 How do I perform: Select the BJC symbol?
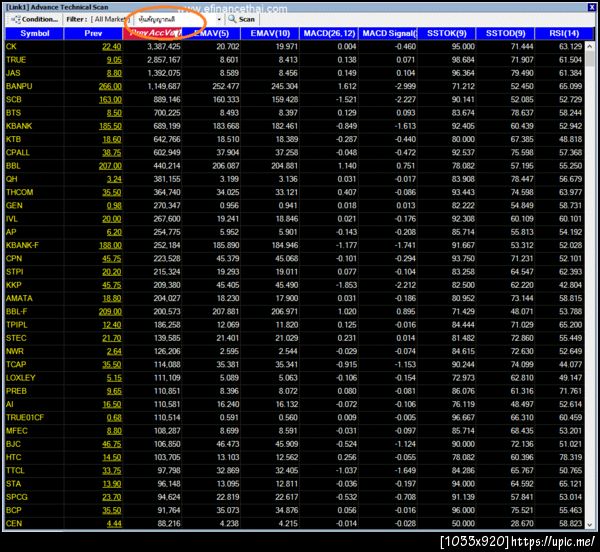(13, 444)
